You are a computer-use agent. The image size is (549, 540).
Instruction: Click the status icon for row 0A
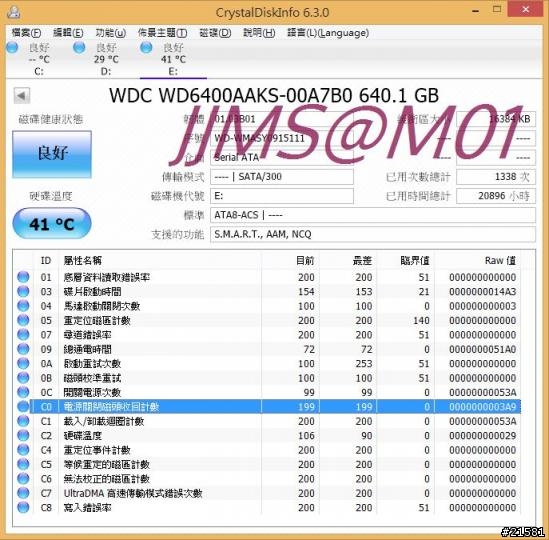coord(23,363)
